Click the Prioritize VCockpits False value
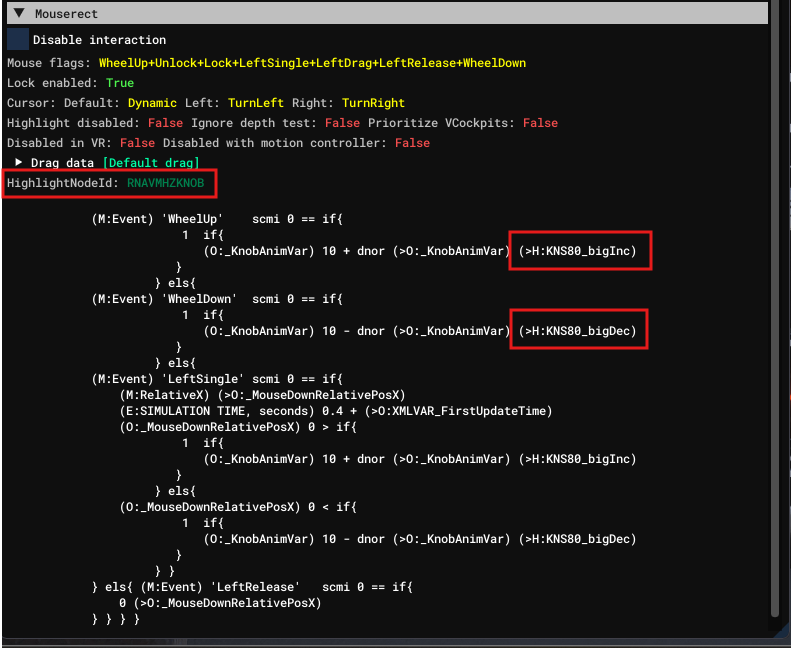This screenshot has width=791, height=648. coord(540,123)
